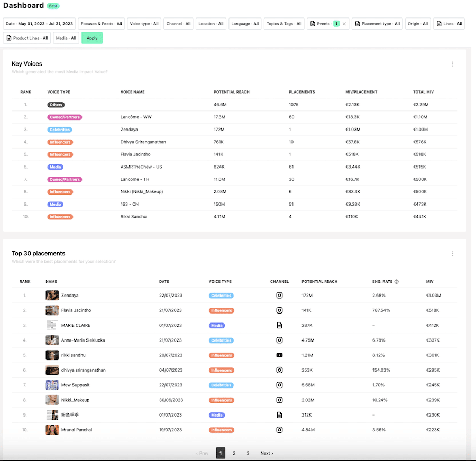
Task: Click the Media tag next to ASMRTheChew - US
Action: [x=55, y=167]
